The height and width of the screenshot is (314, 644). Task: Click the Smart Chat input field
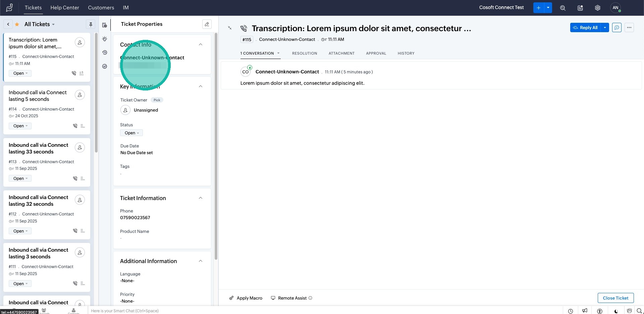tap(325, 311)
